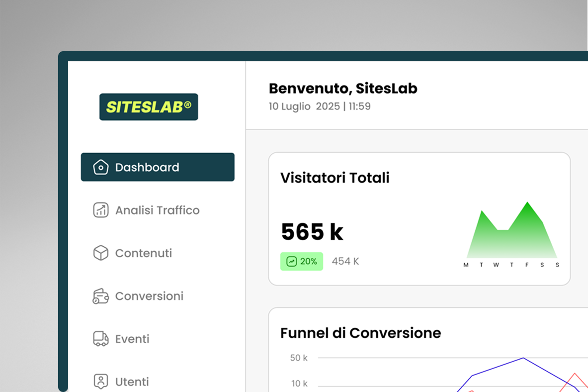Click the 565 k visitors figure
Image resolution: width=588 pixels, height=392 pixels.
(x=312, y=231)
